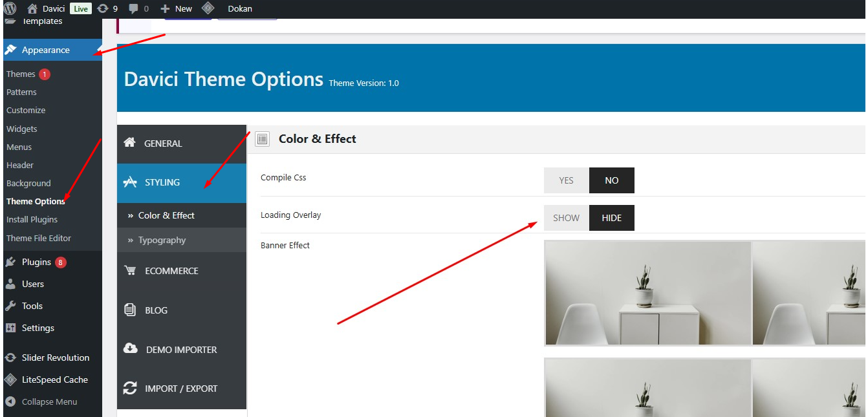Set Loading Overlay to SHOW

[x=567, y=218]
